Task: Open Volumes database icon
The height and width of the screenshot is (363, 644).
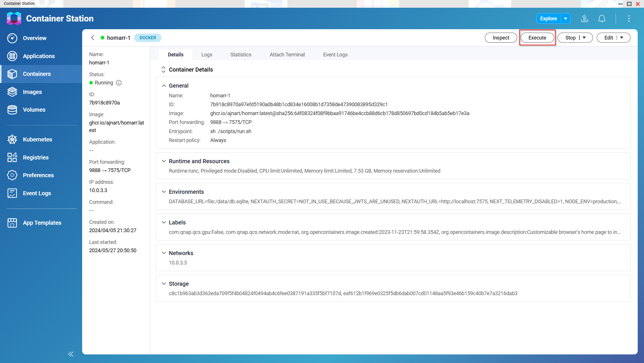Action: click(x=12, y=110)
